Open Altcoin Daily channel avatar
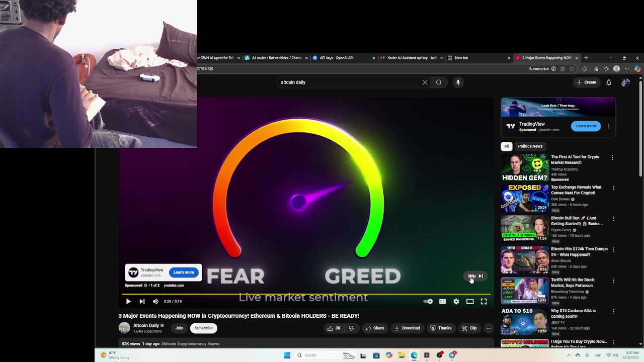Viewport: 644px width, 362px height. tap(124, 328)
